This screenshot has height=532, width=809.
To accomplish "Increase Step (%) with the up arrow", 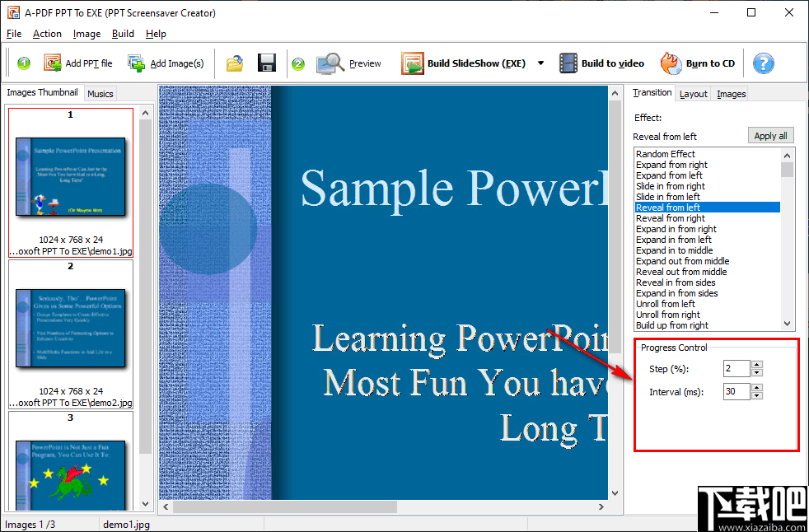I will (x=756, y=365).
